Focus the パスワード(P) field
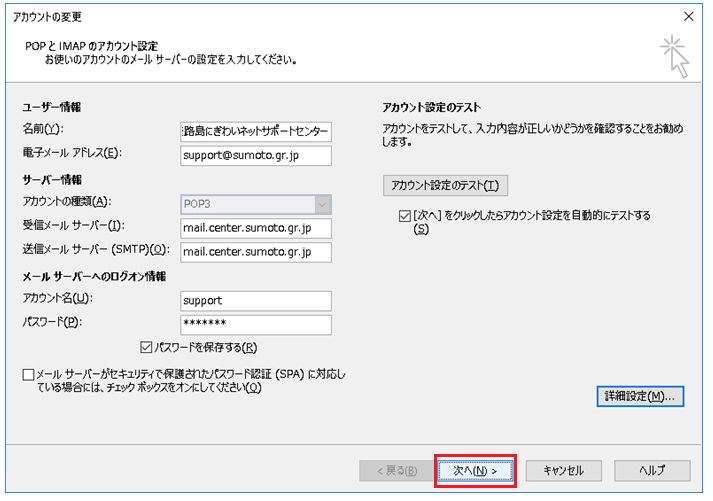 click(256, 325)
